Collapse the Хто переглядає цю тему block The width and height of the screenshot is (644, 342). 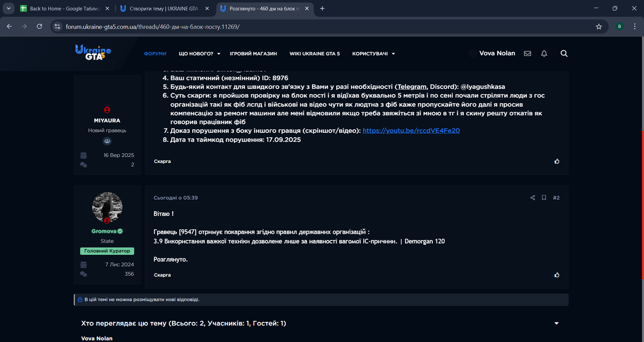coord(556,323)
